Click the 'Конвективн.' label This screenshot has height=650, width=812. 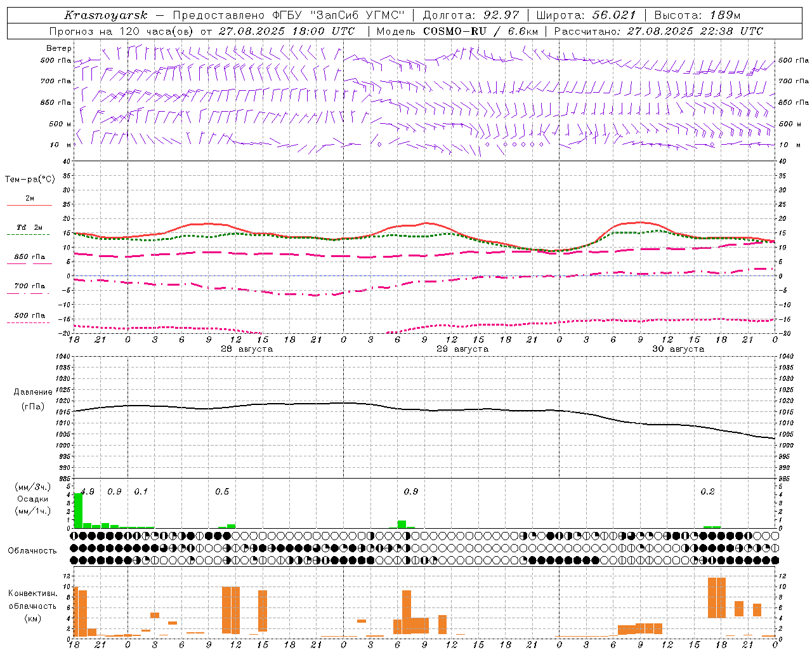[x=32, y=594]
